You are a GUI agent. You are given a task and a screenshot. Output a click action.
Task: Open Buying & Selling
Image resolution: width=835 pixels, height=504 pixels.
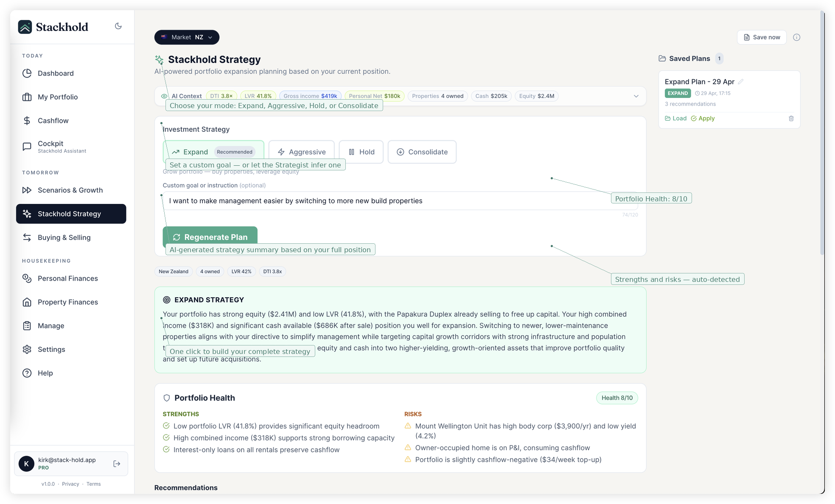(x=71, y=238)
